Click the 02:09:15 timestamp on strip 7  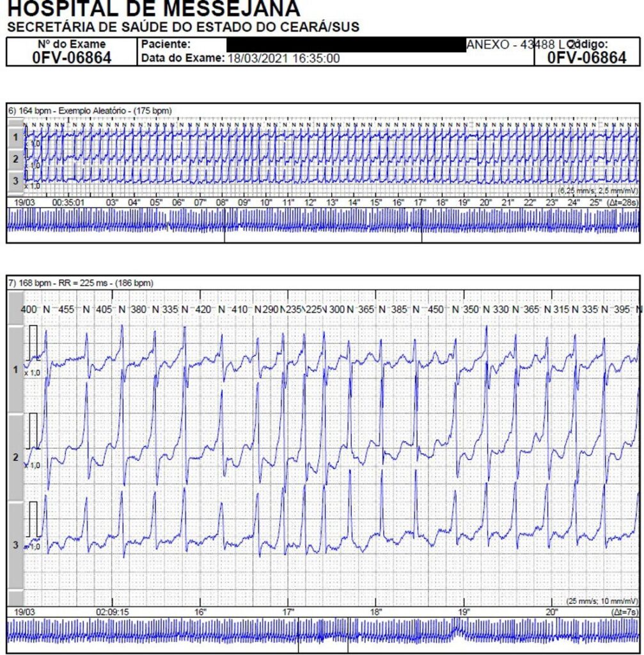click(x=113, y=612)
